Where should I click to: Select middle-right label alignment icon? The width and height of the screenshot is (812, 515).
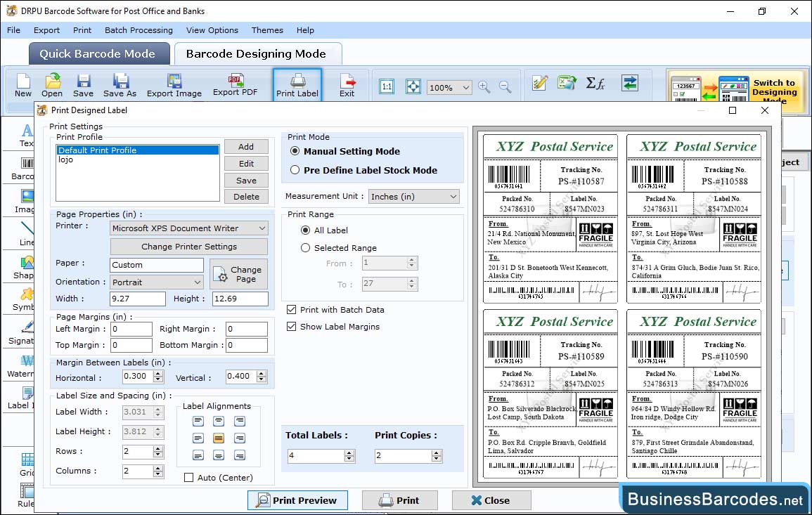click(x=239, y=438)
